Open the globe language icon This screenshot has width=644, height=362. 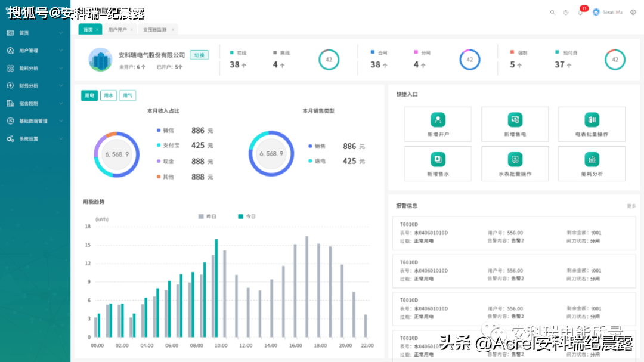pos(633,13)
